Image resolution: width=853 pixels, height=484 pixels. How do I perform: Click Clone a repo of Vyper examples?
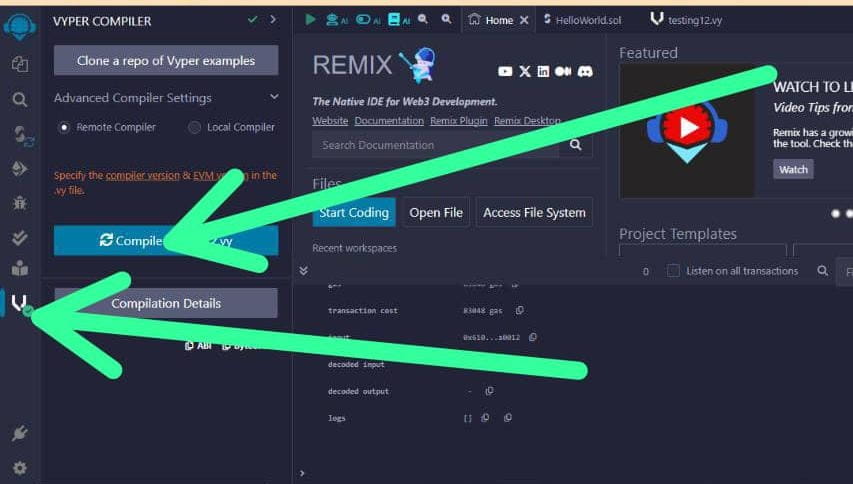click(166, 61)
